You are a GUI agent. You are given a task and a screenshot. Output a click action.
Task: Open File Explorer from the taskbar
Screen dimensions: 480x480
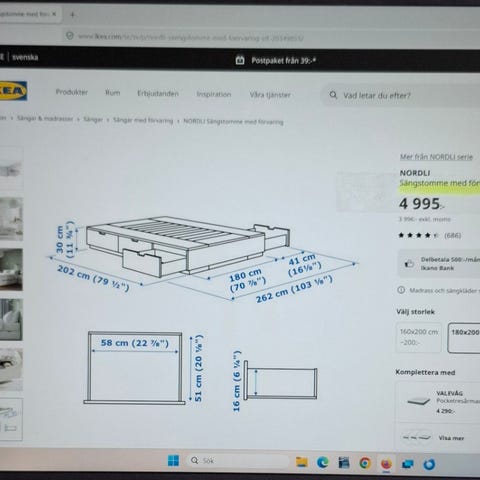click(x=302, y=462)
